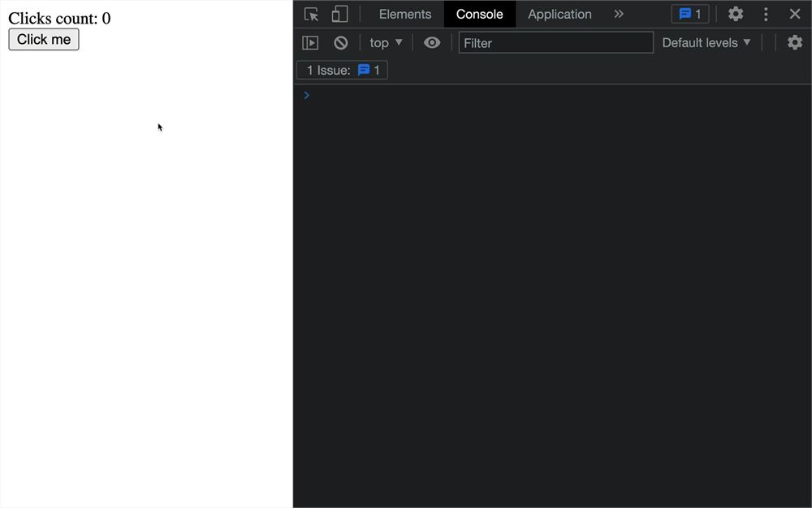Viewport: 812px width, 508px height.
Task: Toggle the live expression eye icon
Action: (x=432, y=42)
